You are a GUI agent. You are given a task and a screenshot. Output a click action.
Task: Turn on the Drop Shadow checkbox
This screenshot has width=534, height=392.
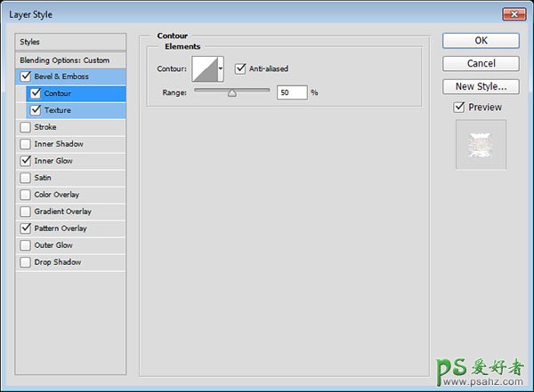pos(25,262)
